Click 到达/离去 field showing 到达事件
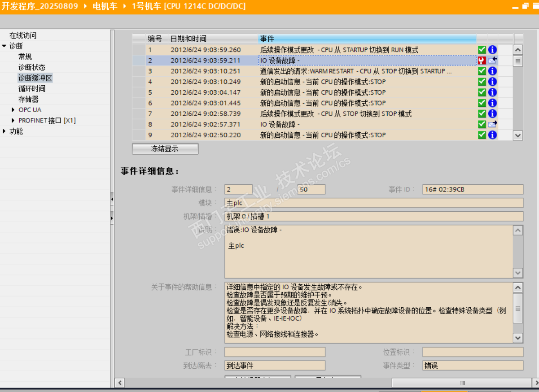539x392 pixels. 275,366
